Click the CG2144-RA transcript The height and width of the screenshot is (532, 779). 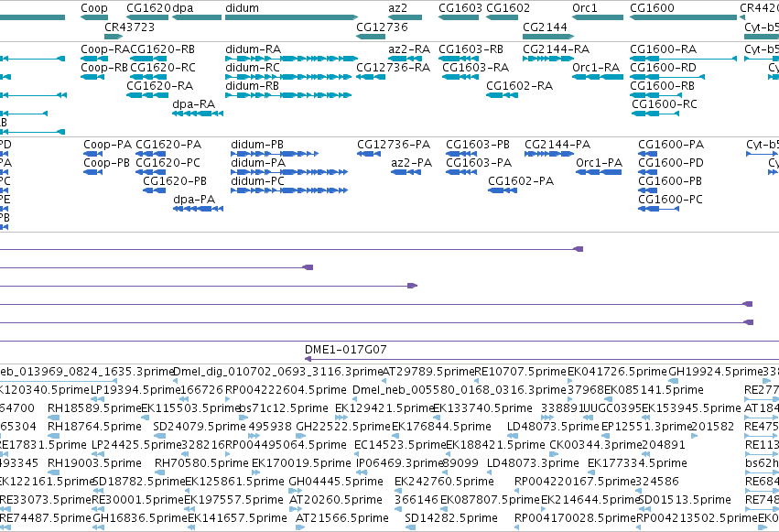tap(548, 59)
